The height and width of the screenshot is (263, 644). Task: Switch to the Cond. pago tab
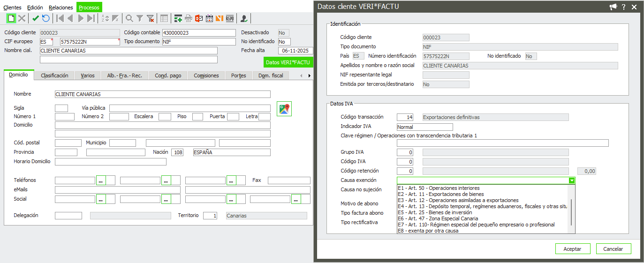pyautogui.click(x=168, y=75)
